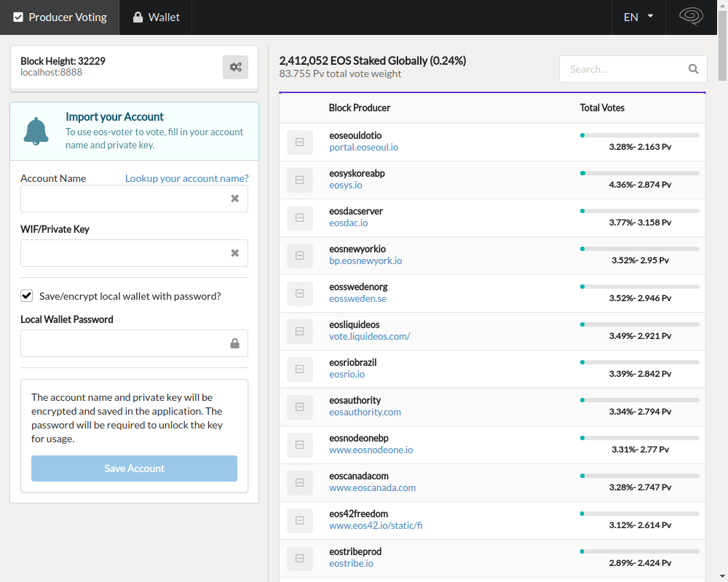Click the spiral logo in header

(690, 17)
